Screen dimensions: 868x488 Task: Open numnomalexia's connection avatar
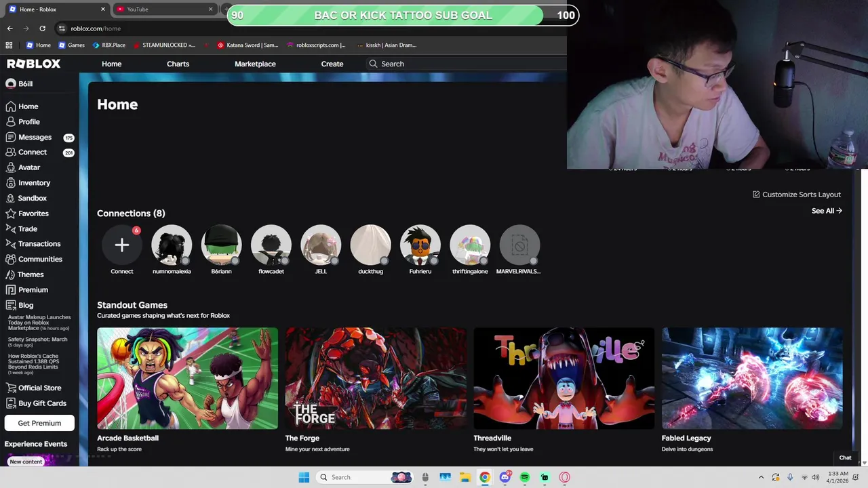172,245
